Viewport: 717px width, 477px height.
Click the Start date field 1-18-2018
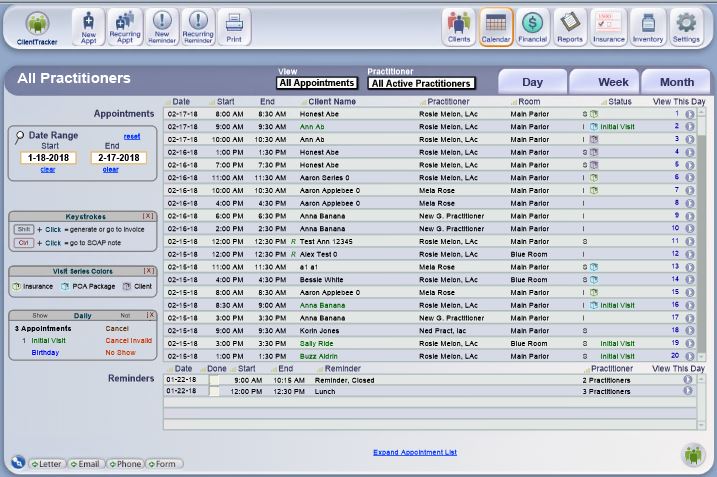coord(48,158)
